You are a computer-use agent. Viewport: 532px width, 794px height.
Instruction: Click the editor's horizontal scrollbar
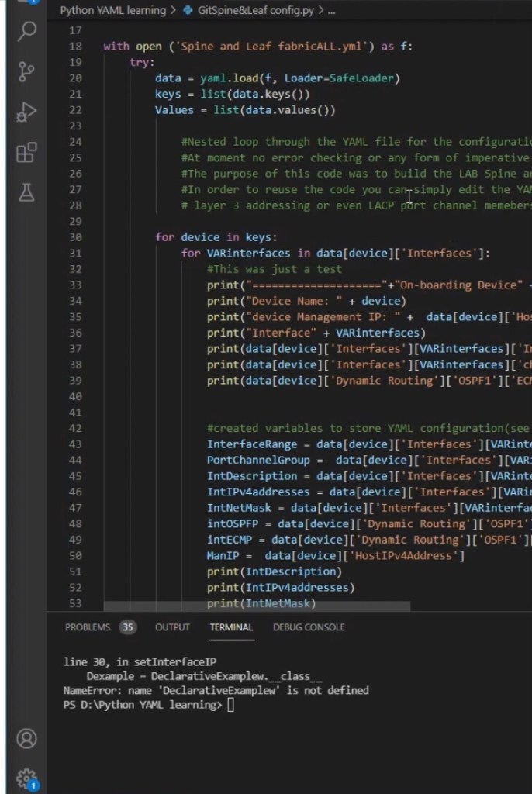click(256, 606)
